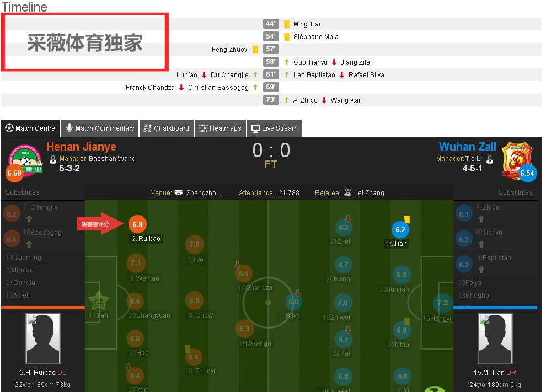The height and width of the screenshot is (392, 546).
Task: Open the Match Centre tab
Action: tap(30, 128)
